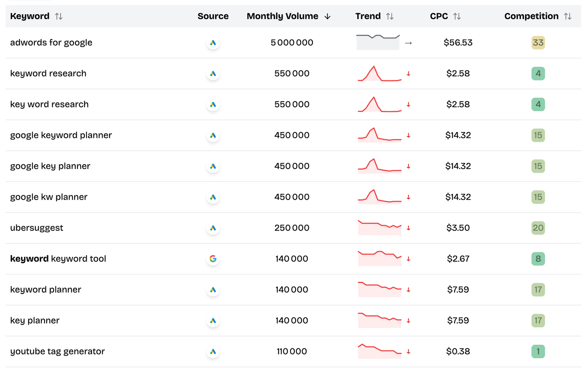Image resolution: width=588 pixels, height=370 pixels.
Task: Click the CPC column header
Action: point(439,16)
